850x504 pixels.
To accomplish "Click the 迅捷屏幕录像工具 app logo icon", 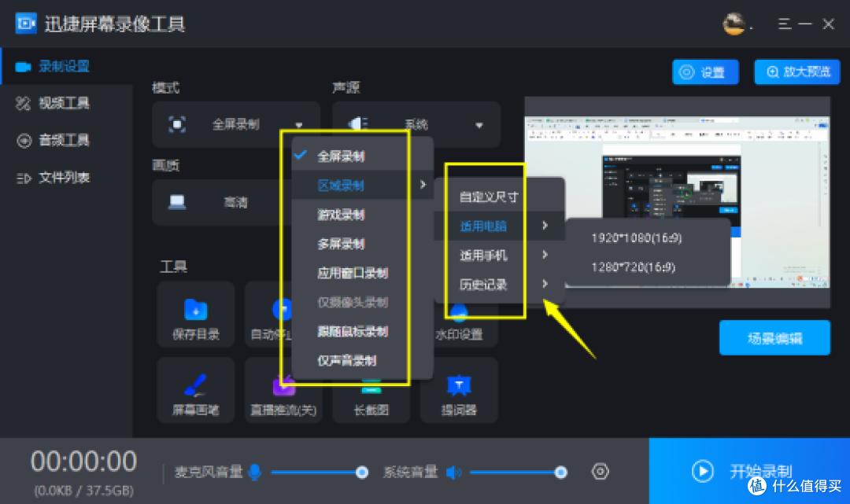I will (x=25, y=24).
